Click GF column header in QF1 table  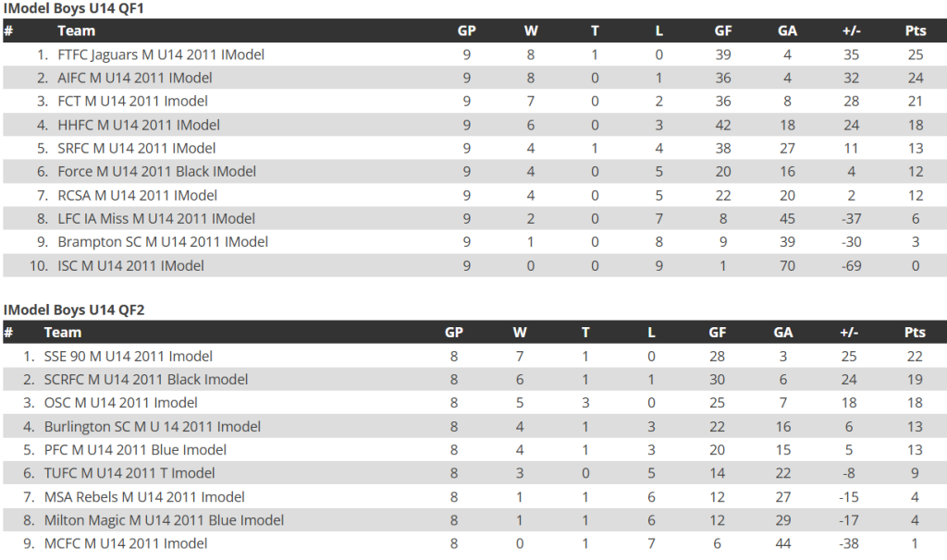pyautogui.click(x=723, y=30)
